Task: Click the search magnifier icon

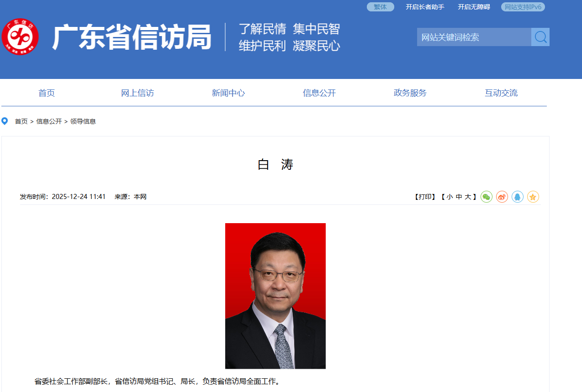Action: tap(540, 37)
